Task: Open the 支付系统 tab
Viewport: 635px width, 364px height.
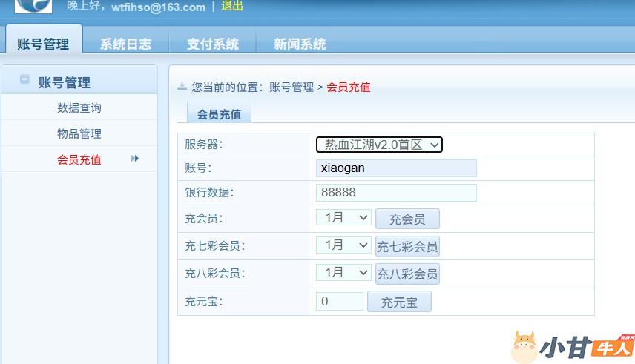Action: [x=213, y=44]
